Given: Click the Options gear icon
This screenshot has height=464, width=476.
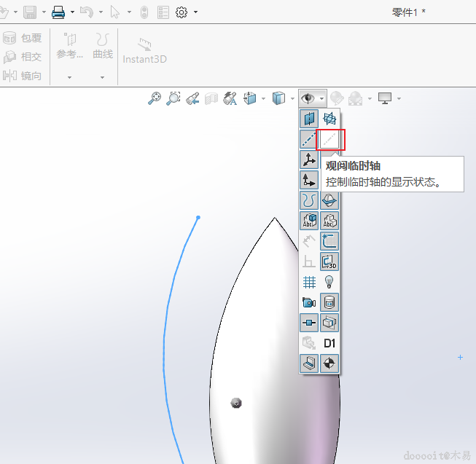Looking at the screenshot, I should pos(182,12).
